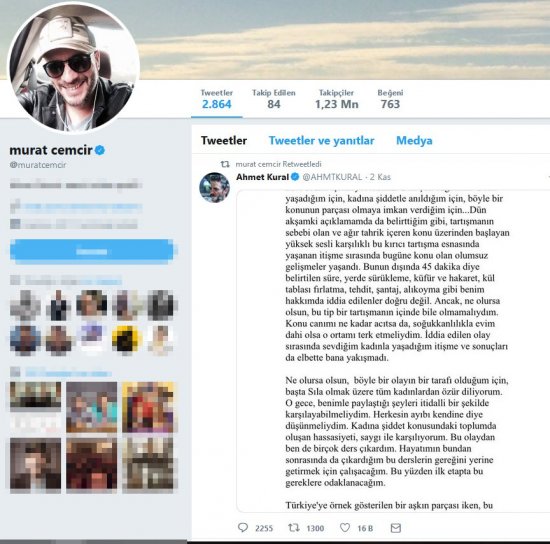
Task: Click the @muratcemcir handle
Action: tap(38, 164)
